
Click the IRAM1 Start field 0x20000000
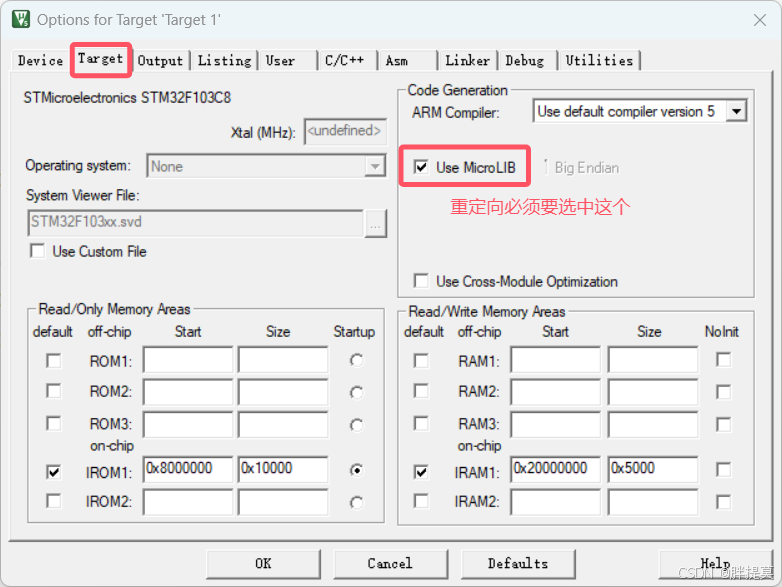(555, 469)
